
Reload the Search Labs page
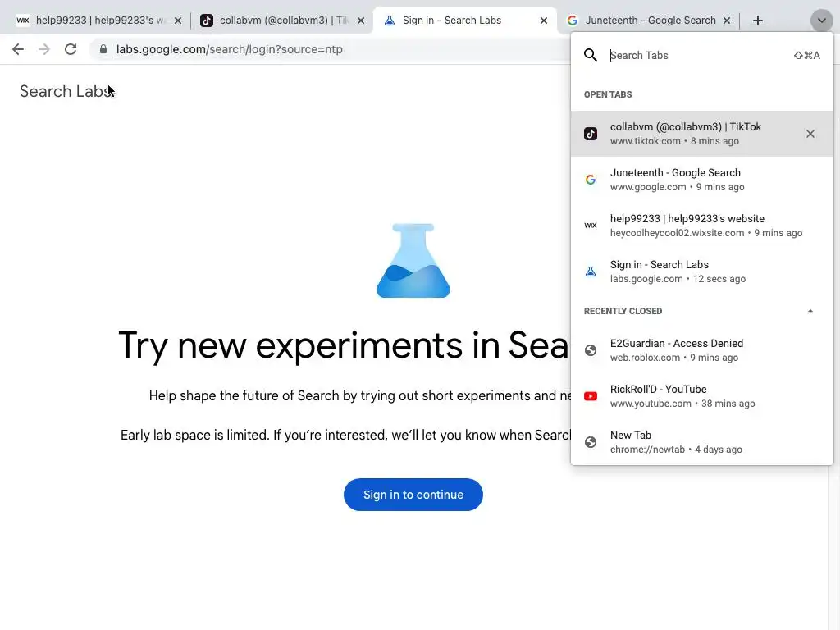[x=71, y=49]
